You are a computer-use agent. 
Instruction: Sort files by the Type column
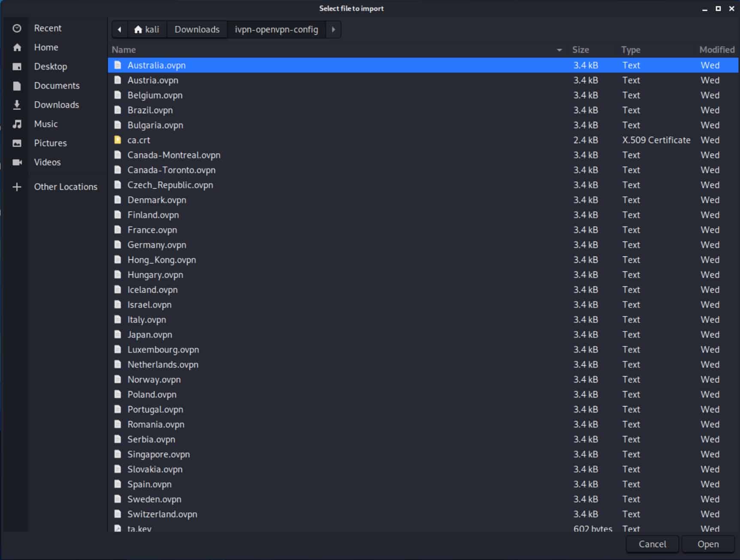coord(631,50)
